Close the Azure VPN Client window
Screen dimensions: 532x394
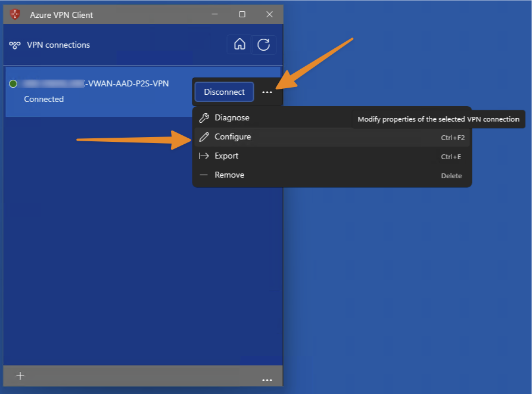pyautogui.click(x=269, y=14)
